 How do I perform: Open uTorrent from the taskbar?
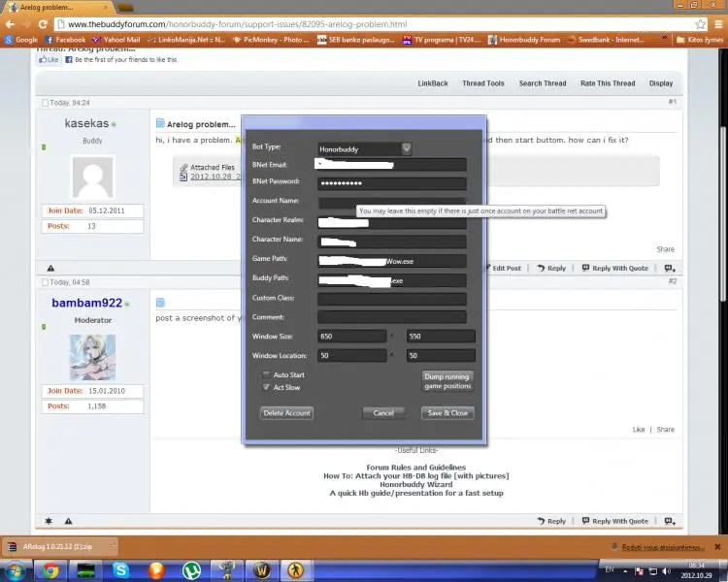click(191, 570)
